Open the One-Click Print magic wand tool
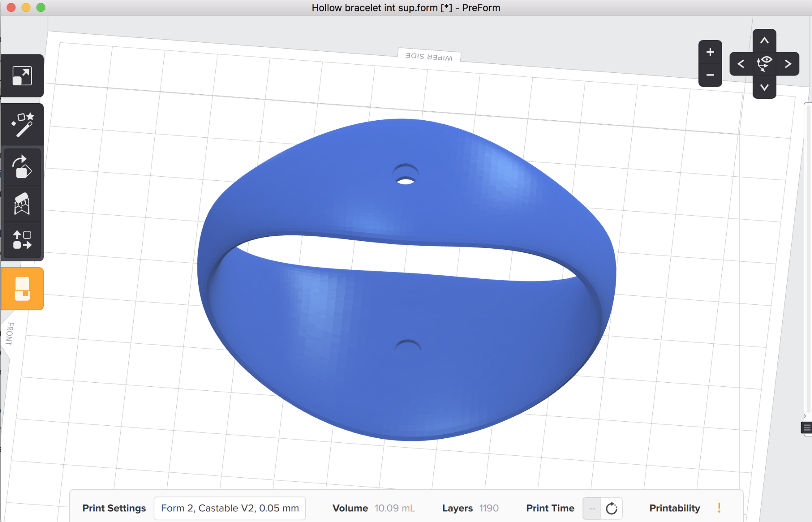This screenshot has height=522, width=812. [x=22, y=125]
